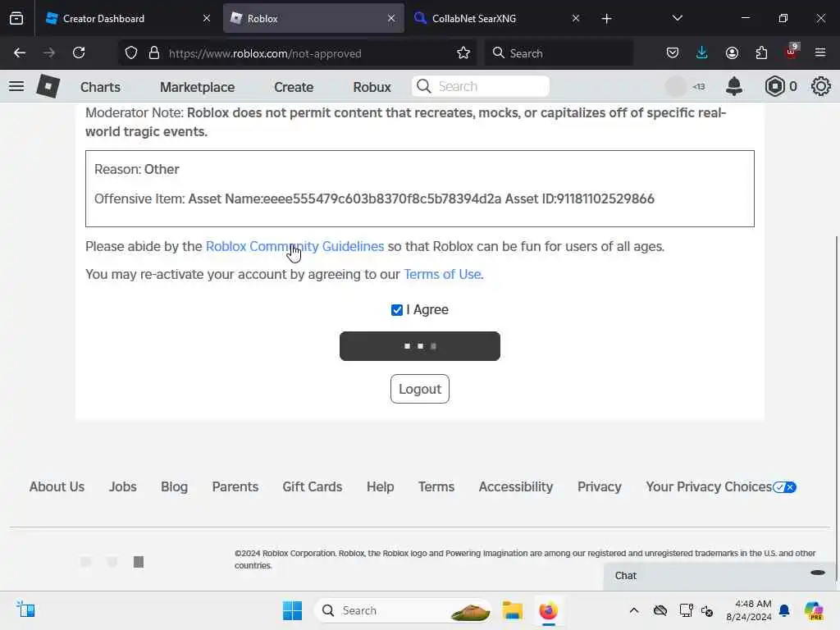Click the Roblox site search field
This screenshot has height=630, width=840.
tap(481, 86)
